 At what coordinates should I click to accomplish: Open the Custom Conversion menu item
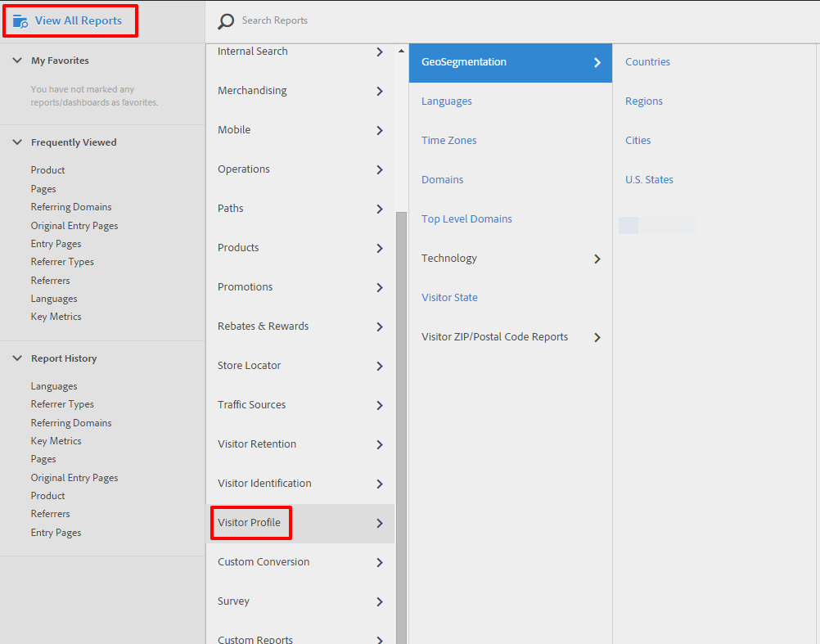click(x=300, y=562)
